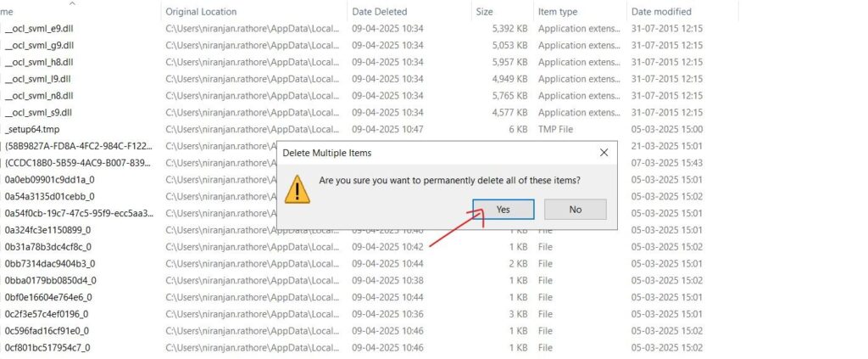Click date deleted 09-04-2025 10:47
868x359 pixels.
point(387,129)
